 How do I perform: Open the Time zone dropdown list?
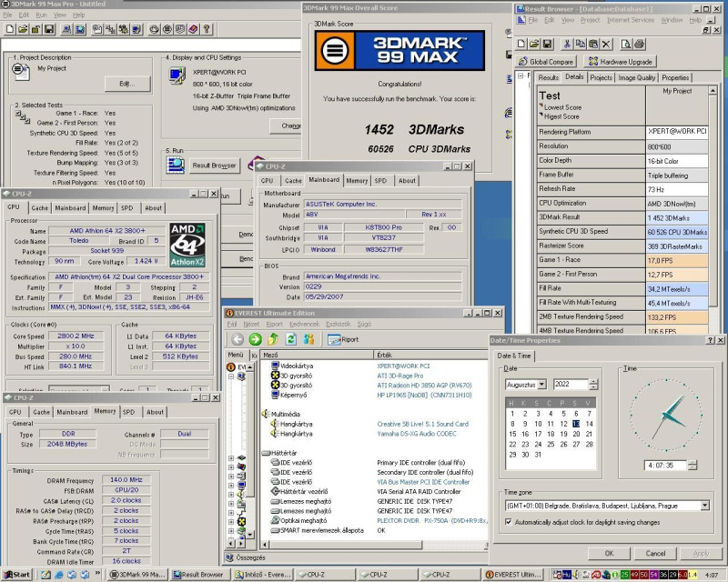[x=705, y=506]
